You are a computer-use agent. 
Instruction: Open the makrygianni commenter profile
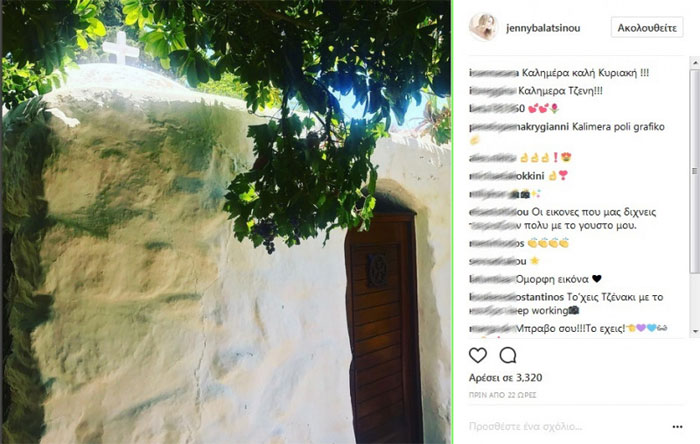click(x=518, y=127)
